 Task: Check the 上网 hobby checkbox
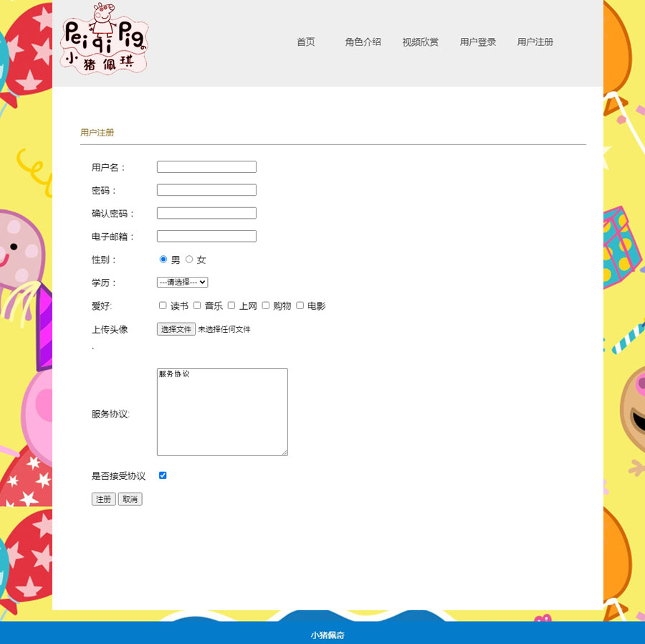[x=231, y=306]
